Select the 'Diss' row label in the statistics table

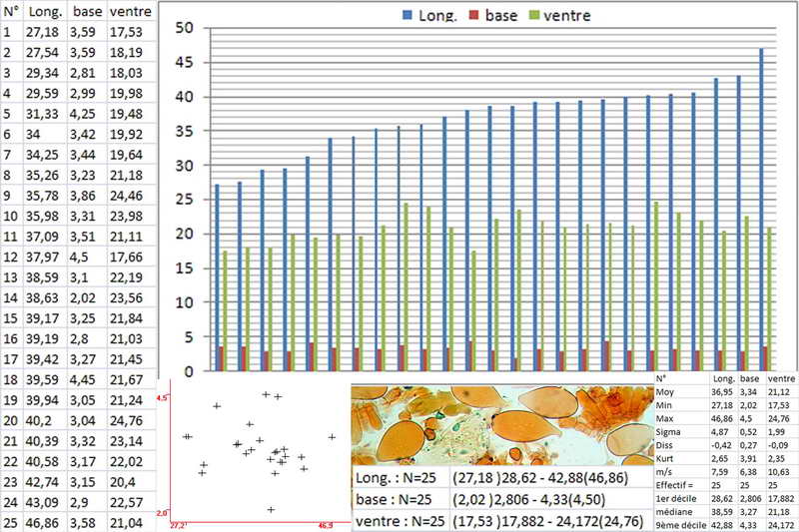[x=664, y=445]
